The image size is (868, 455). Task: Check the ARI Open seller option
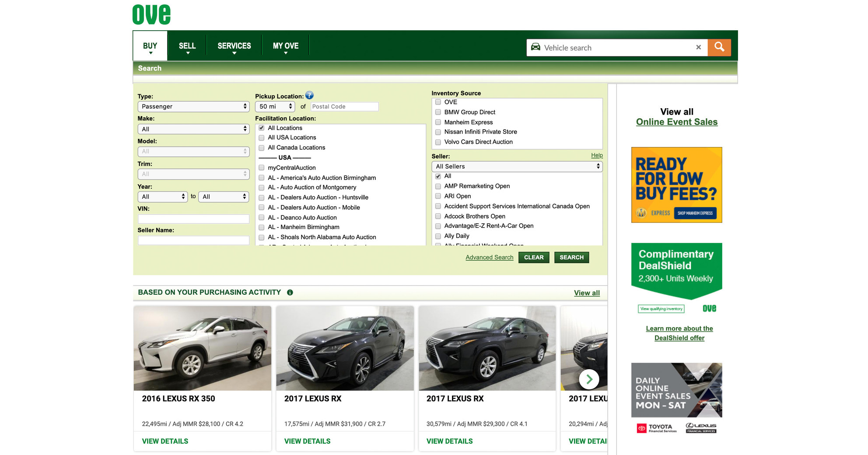(x=438, y=196)
